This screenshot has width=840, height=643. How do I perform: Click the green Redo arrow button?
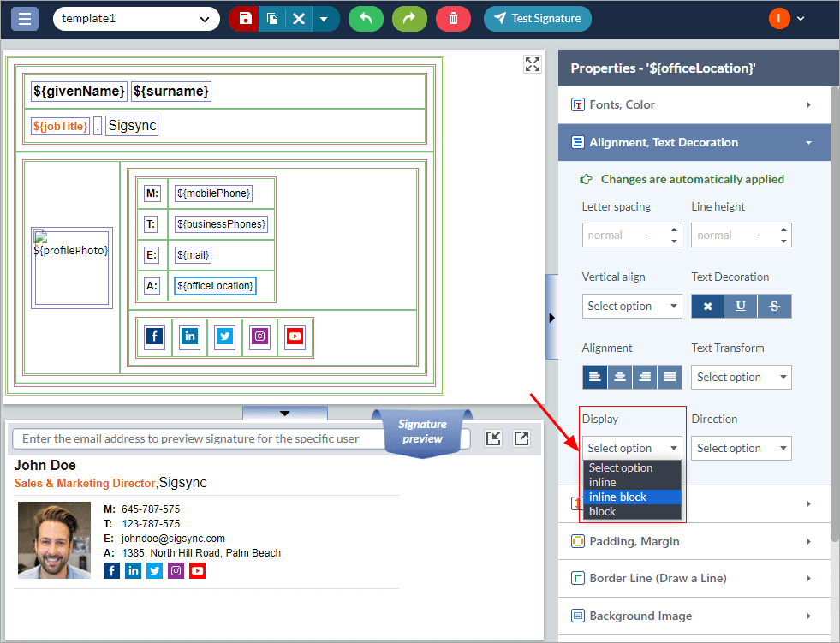click(409, 18)
